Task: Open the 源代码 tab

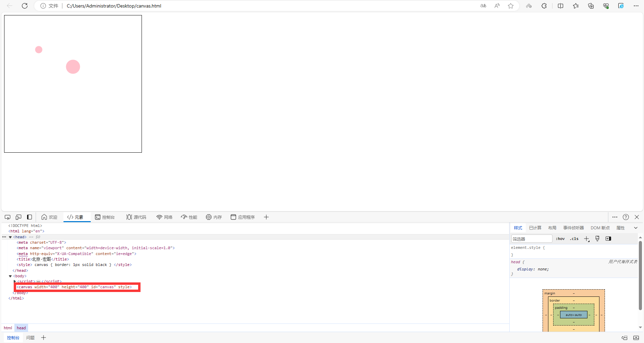Action: point(136,217)
